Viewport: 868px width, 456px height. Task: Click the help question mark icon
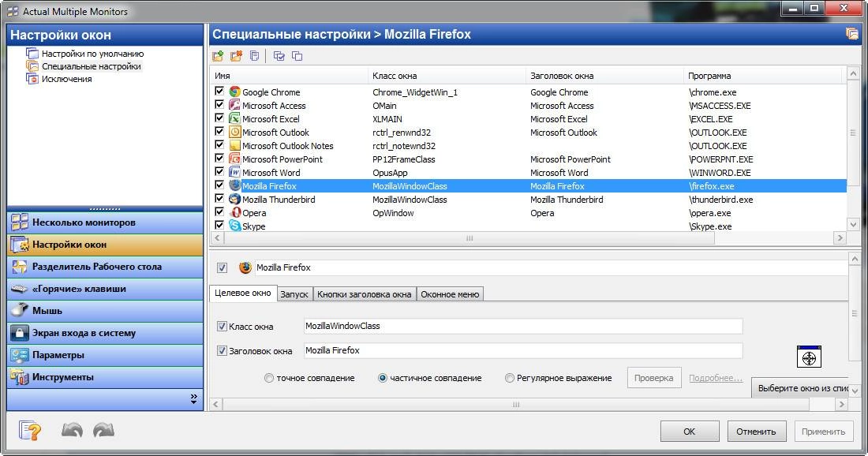pyautogui.click(x=29, y=430)
